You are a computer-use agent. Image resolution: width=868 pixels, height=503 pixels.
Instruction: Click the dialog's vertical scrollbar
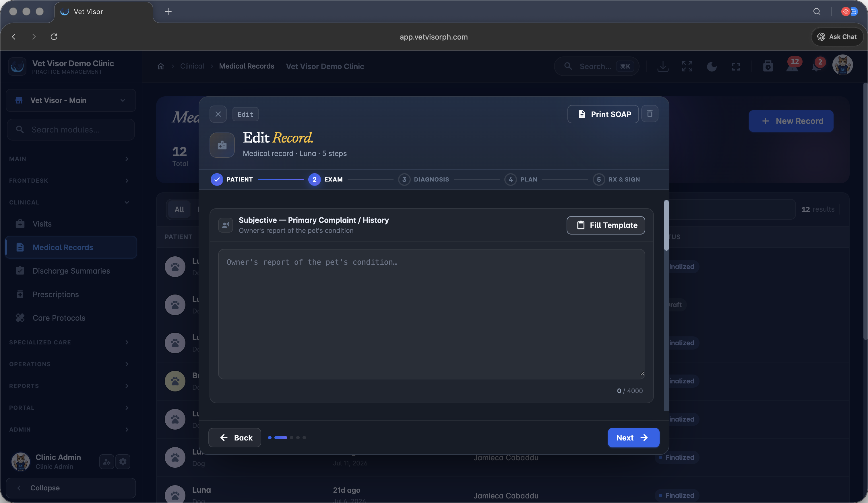[x=666, y=225]
